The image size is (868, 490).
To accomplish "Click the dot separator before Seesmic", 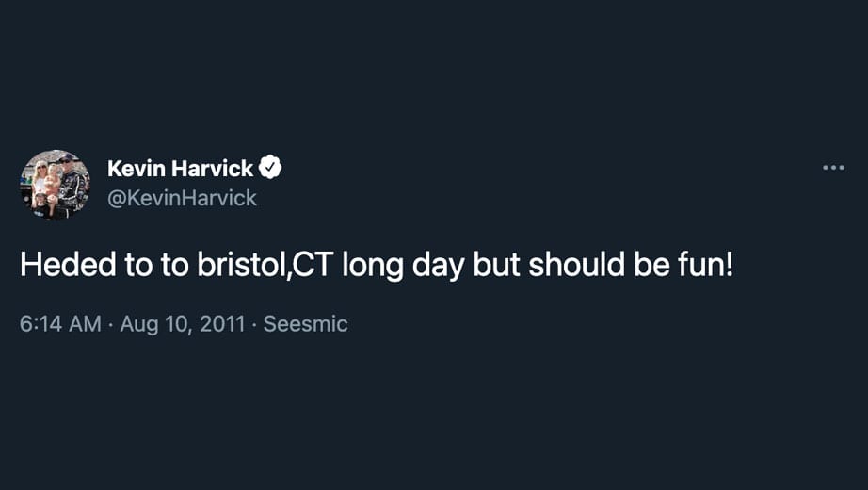I will pyautogui.click(x=254, y=324).
